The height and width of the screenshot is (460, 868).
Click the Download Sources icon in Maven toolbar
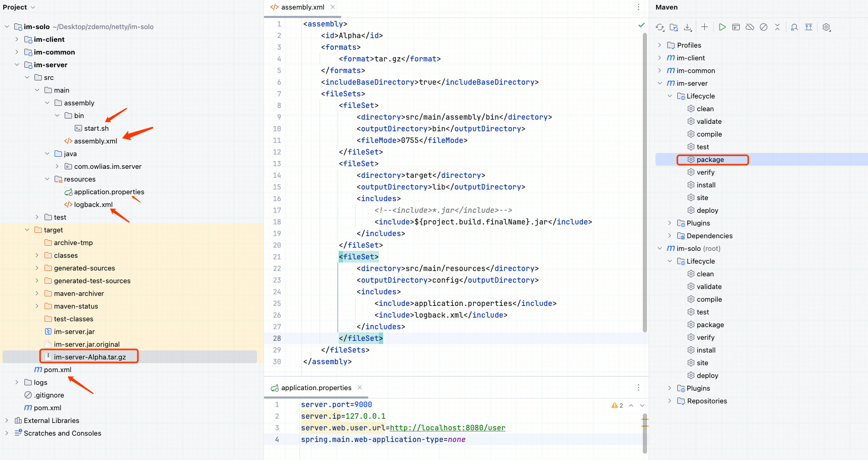click(688, 28)
